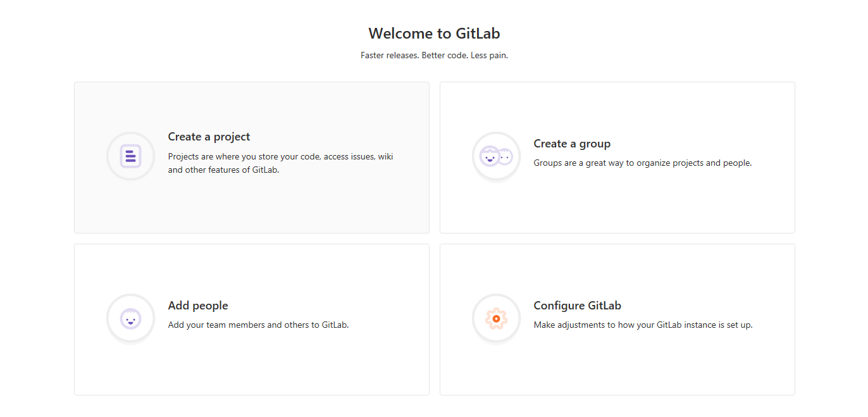
Task: Click the Faster releases tagline text
Action: tap(434, 55)
